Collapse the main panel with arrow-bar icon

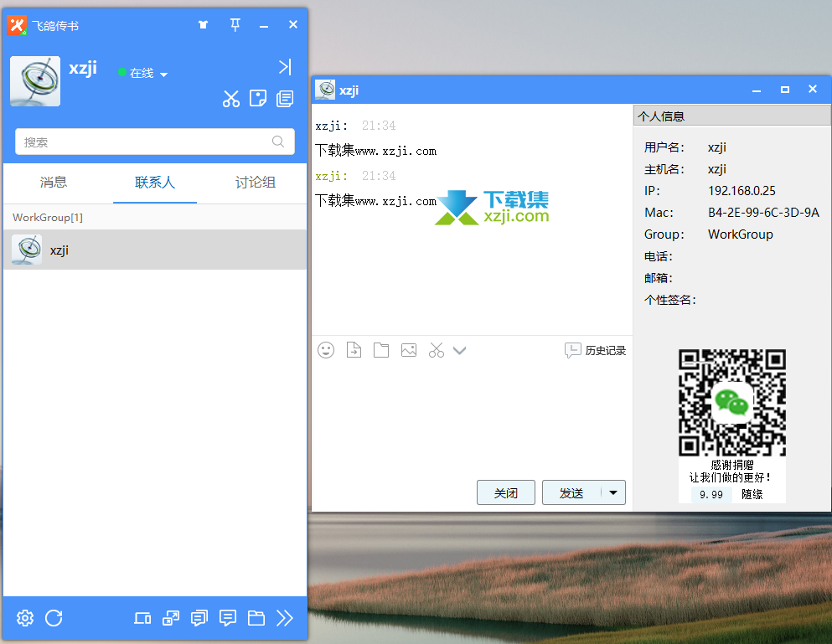pyautogui.click(x=285, y=67)
